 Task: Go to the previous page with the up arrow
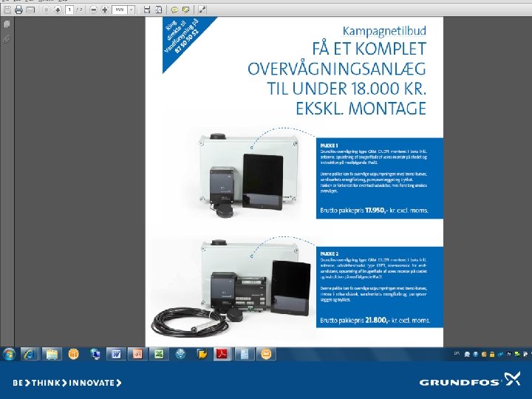[x=47, y=10]
